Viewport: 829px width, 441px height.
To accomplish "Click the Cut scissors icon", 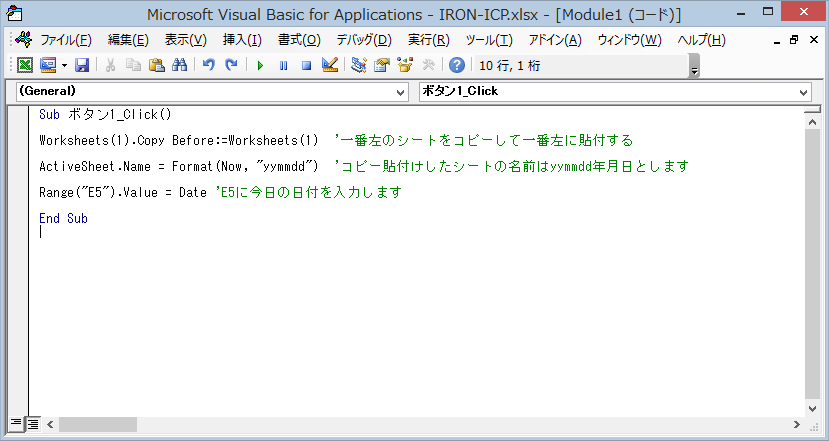I will point(110,65).
